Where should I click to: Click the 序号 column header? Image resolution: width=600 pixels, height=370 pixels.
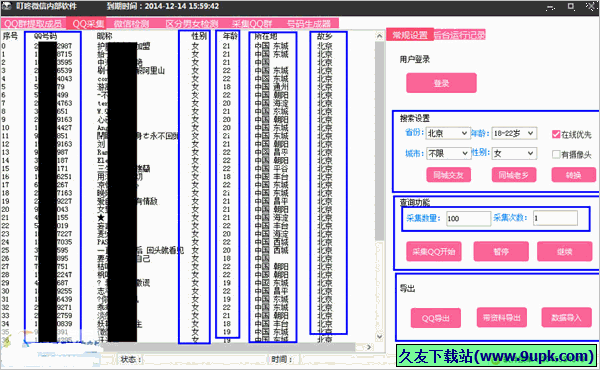pyautogui.click(x=10, y=36)
